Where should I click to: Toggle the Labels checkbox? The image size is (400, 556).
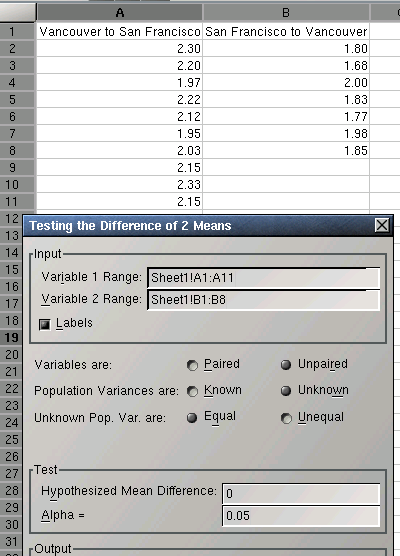coord(45,324)
